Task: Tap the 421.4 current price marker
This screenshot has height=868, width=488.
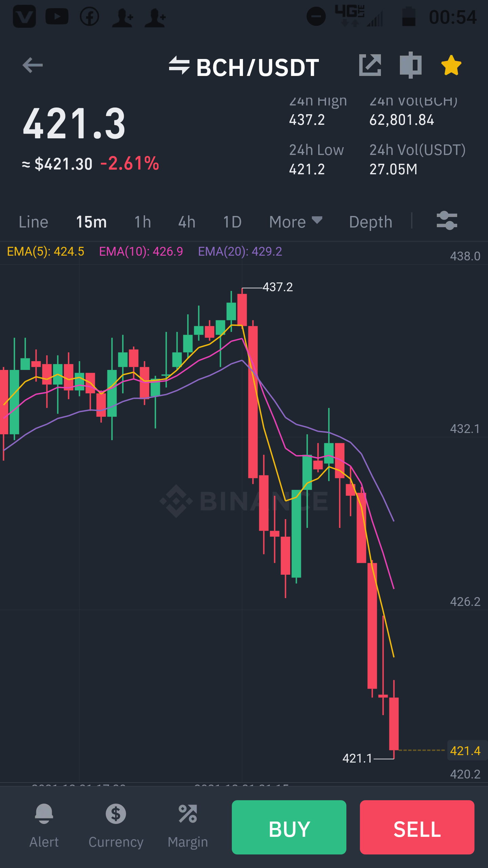Action: coord(465,751)
